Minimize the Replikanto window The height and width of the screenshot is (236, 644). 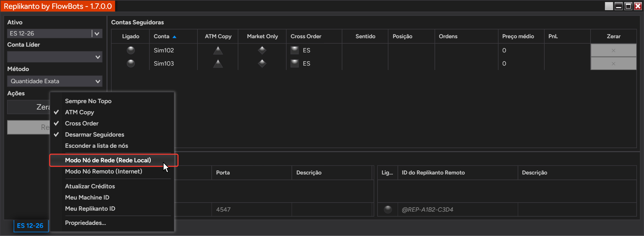pyautogui.click(x=619, y=6)
